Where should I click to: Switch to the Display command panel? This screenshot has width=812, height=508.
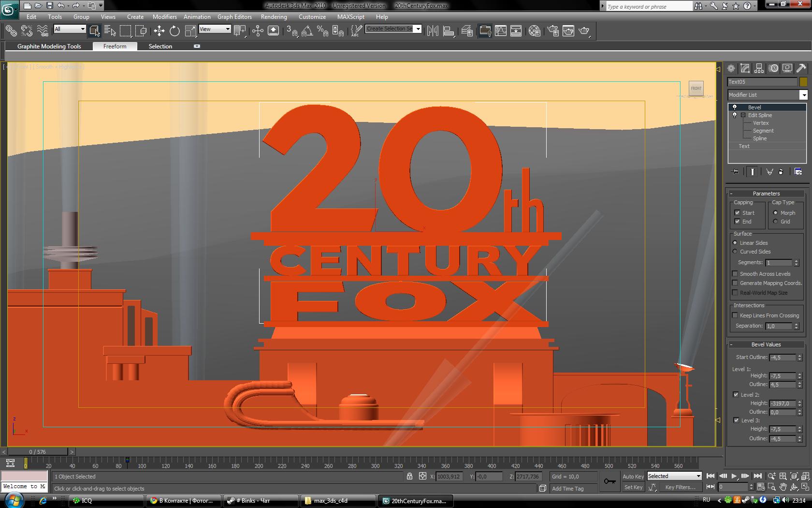coord(787,68)
